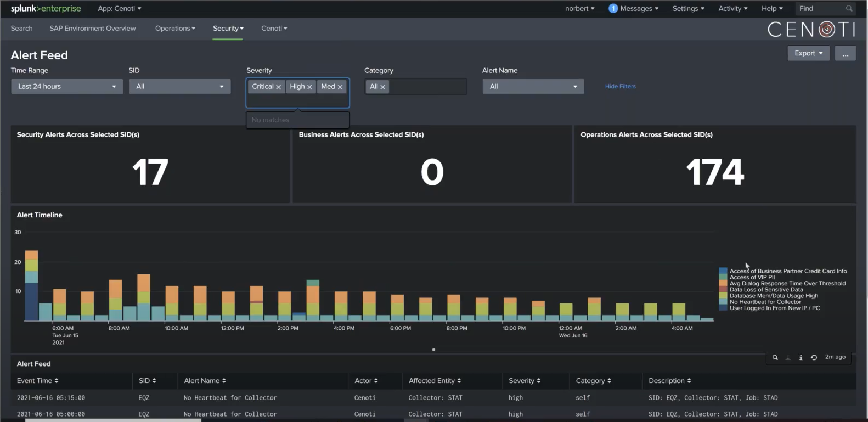Sort by Category column
Screen dimensions: 868x422
[593, 381]
